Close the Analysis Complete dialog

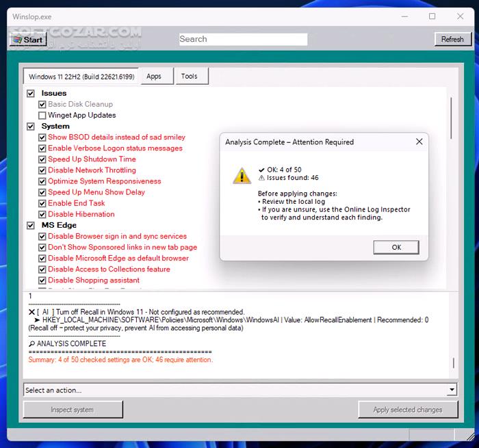(x=419, y=142)
